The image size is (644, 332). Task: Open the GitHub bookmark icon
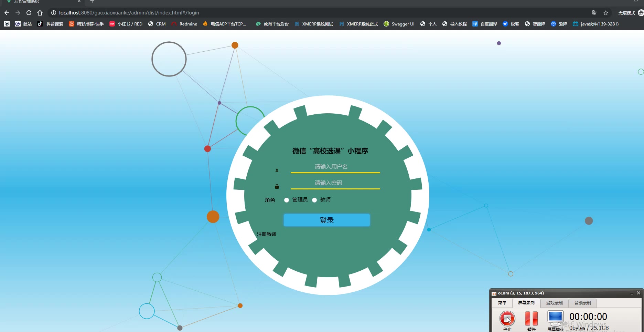coord(7,24)
